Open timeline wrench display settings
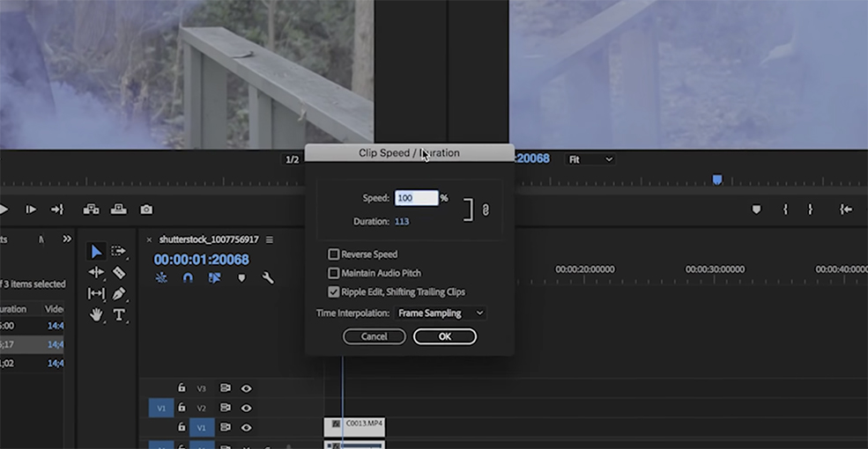 coord(268,278)
